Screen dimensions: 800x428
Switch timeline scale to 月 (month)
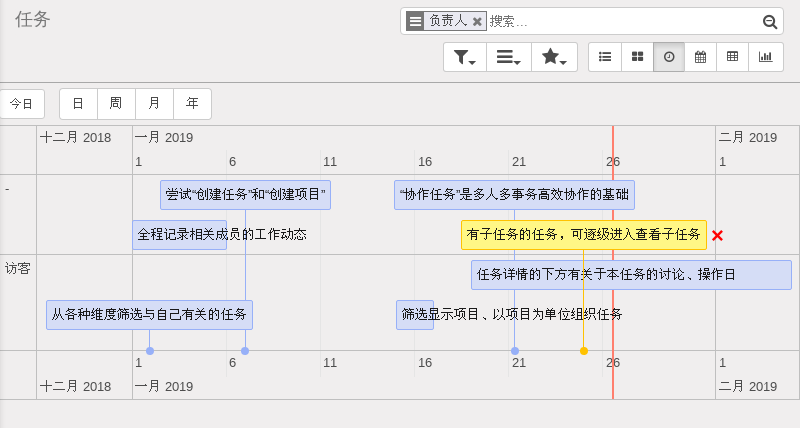[x=154, y=104]
